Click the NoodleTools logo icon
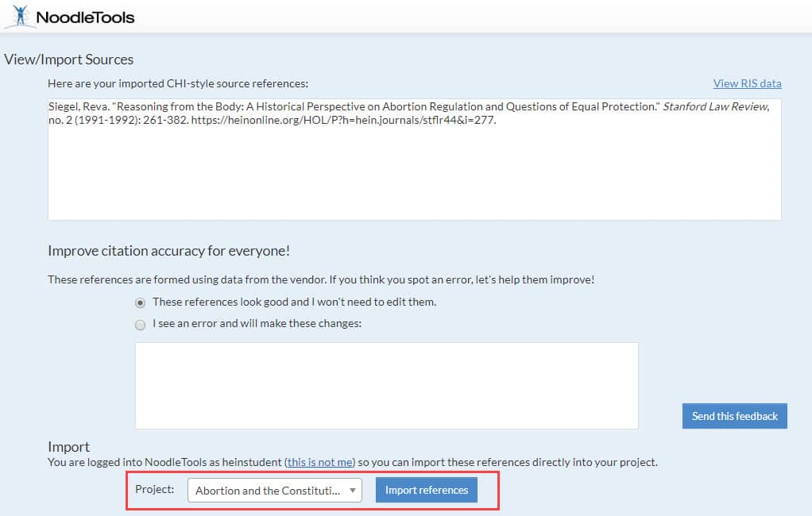The height and width of the screenshot is (516, 812). [20, 16]
